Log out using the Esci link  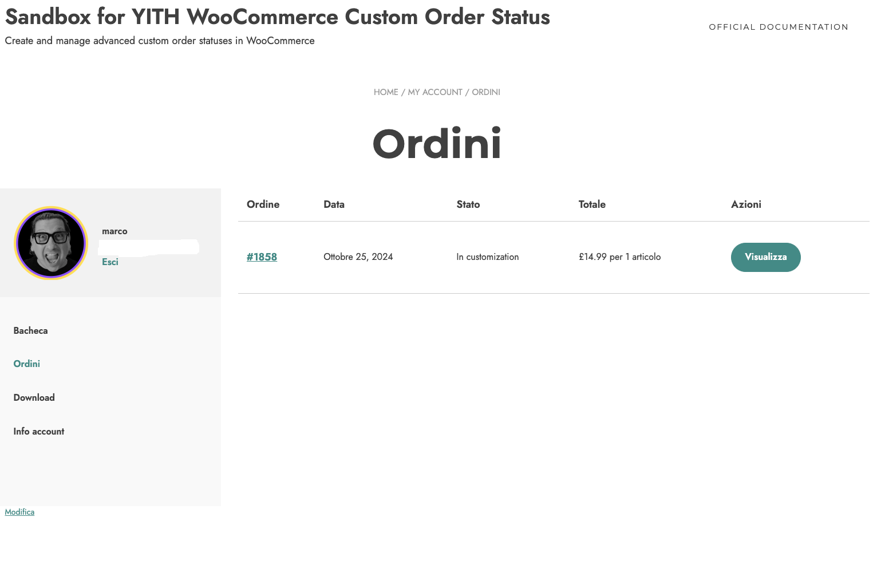(110, 262)
